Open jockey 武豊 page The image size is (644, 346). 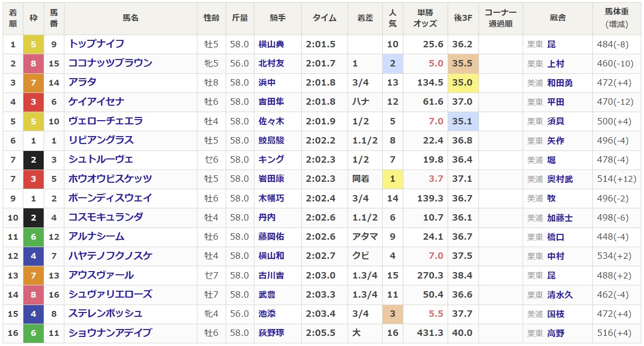point(267,294)
